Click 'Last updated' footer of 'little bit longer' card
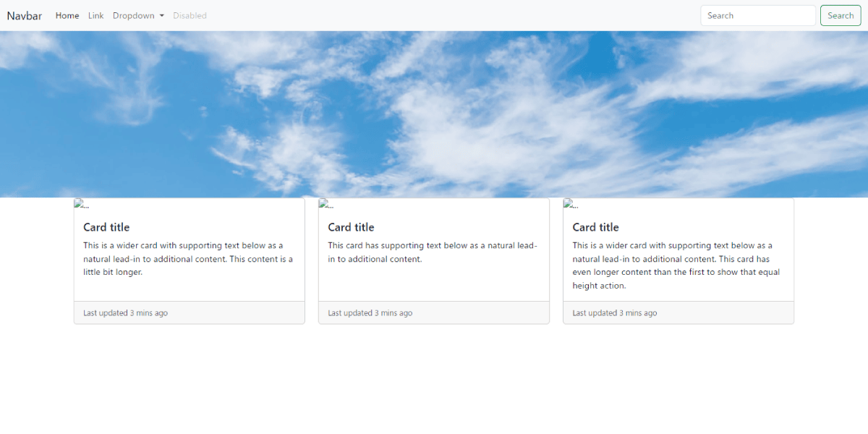868x434 pixels. (x=190, y=313)
